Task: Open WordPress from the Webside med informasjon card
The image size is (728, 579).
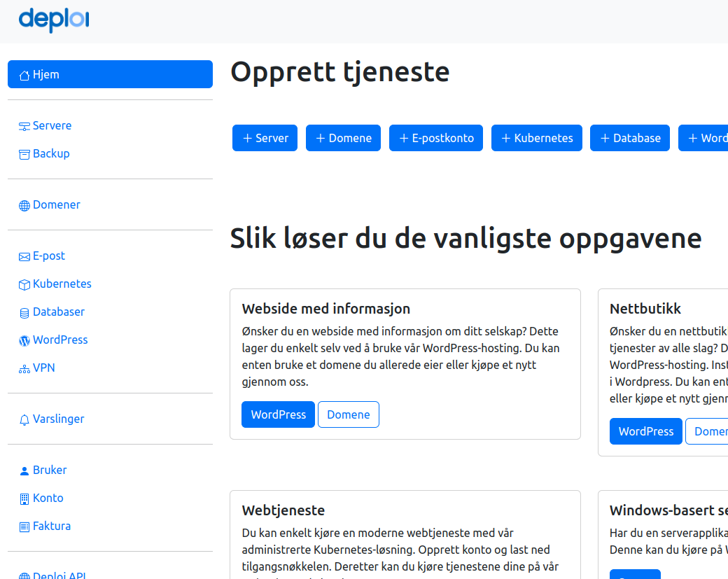Action: [x=278, y=414]
